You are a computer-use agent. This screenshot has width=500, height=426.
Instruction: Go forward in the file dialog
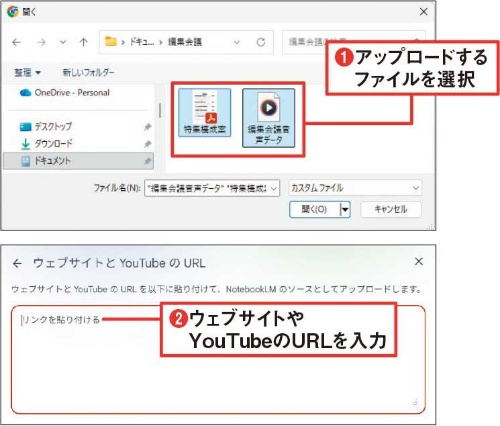point(41,42)
